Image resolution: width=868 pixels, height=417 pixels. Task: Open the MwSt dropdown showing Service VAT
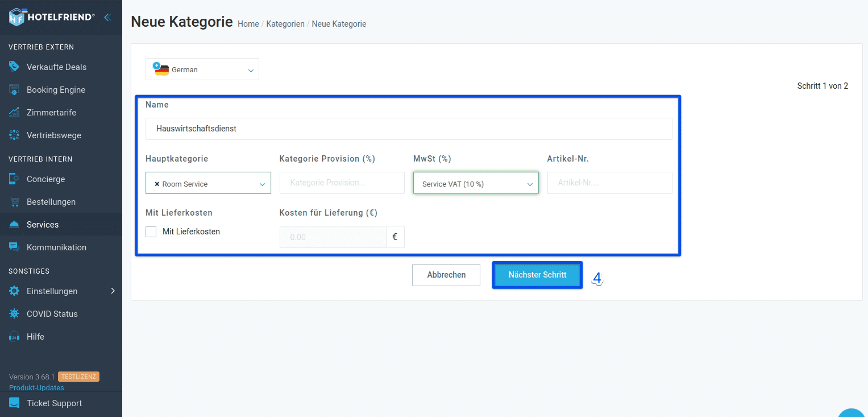click(476, 183)
